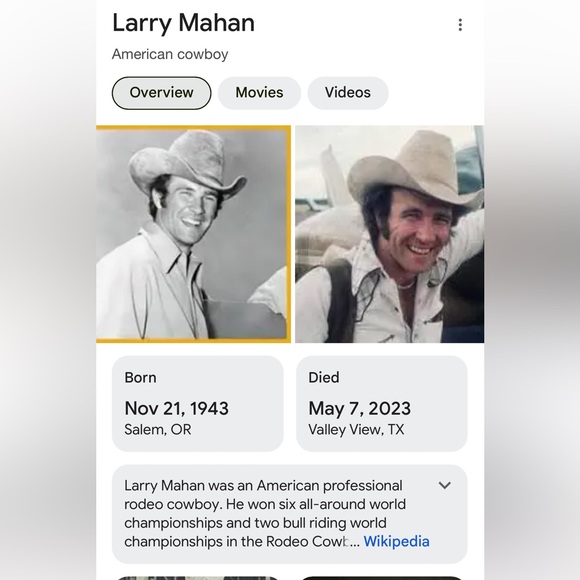Click the Died label
The width and height of the screenshot is (580, 580).
coord(324,378)
